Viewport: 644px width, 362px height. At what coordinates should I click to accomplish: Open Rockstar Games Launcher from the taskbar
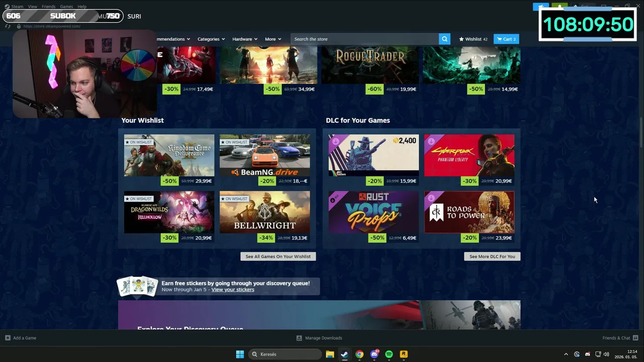404,354
